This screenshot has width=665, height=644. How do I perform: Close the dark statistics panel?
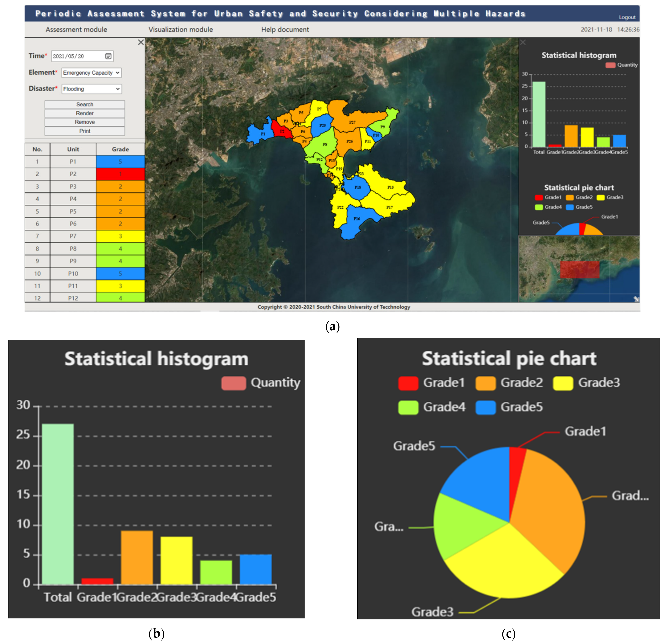(x=523, y=42)
